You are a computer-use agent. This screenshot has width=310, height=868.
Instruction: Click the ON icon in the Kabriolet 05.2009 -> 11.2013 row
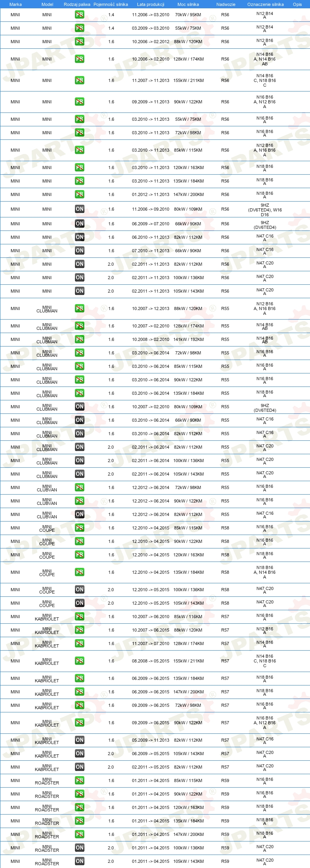[80, 740]
